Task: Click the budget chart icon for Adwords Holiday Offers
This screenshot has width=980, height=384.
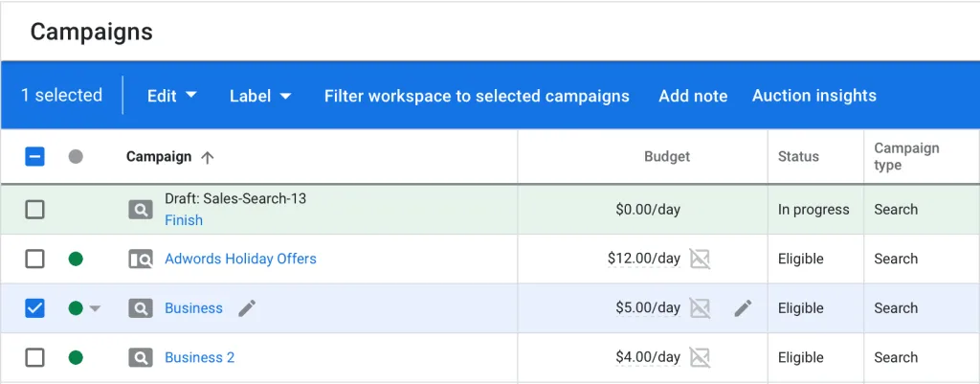Action: pos(701,259)
